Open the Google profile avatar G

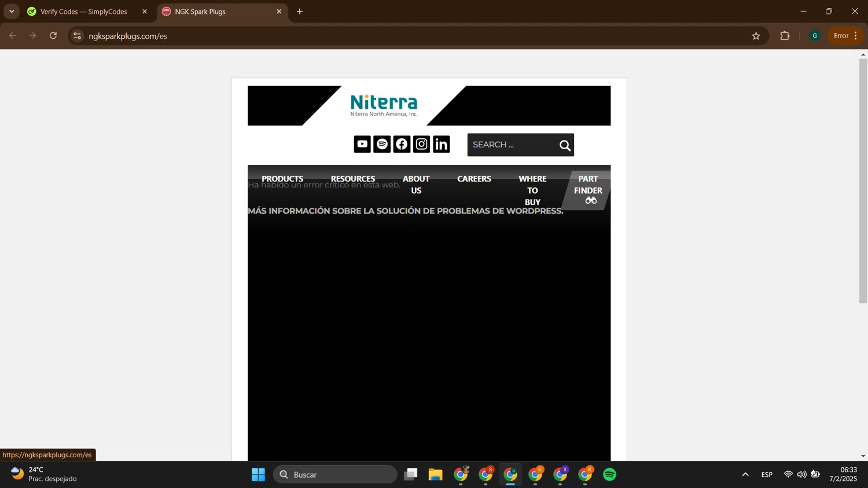tap(814, 36)
